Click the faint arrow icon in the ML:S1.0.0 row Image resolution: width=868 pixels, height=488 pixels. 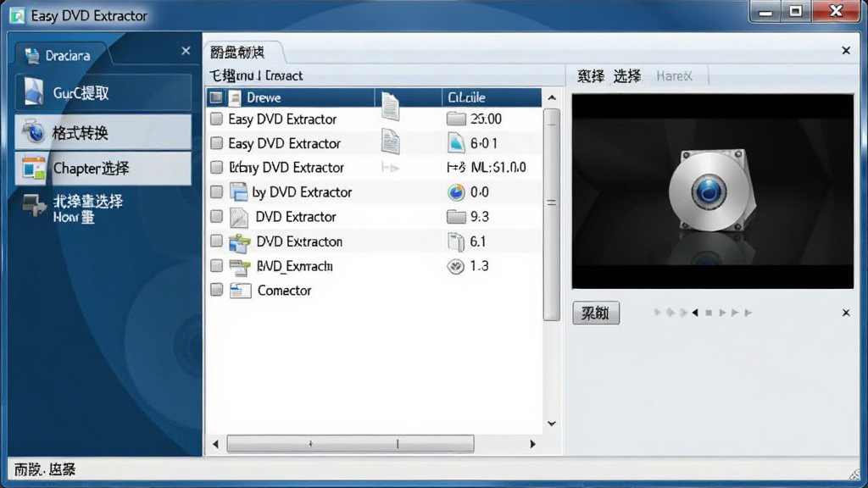[x=390, y=167]
